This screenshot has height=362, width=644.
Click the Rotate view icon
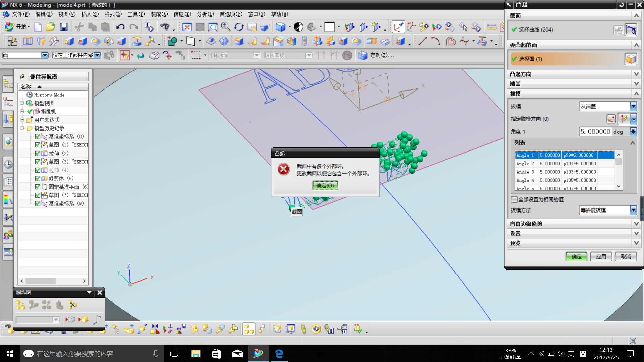click(x=239, y=27)
